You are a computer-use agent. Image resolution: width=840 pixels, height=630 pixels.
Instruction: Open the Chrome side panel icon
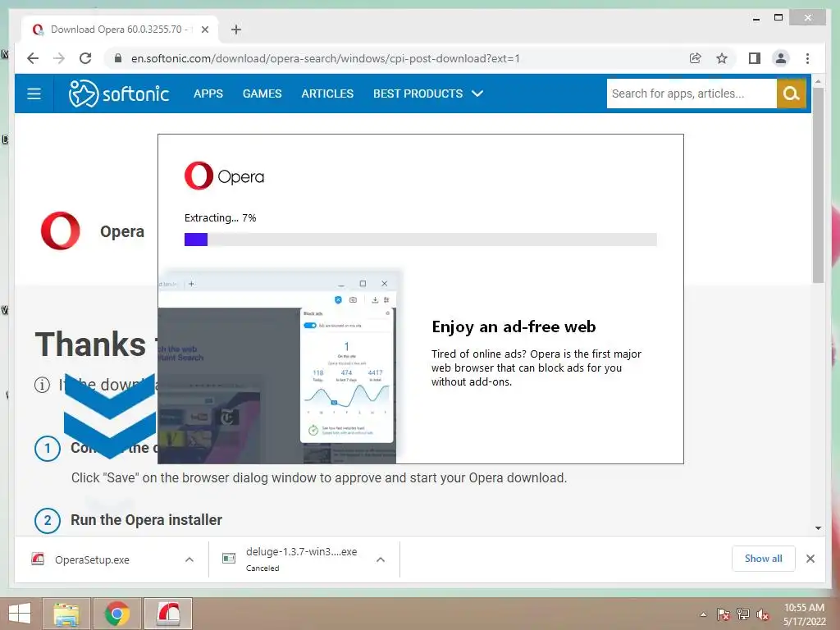point(755,58)
